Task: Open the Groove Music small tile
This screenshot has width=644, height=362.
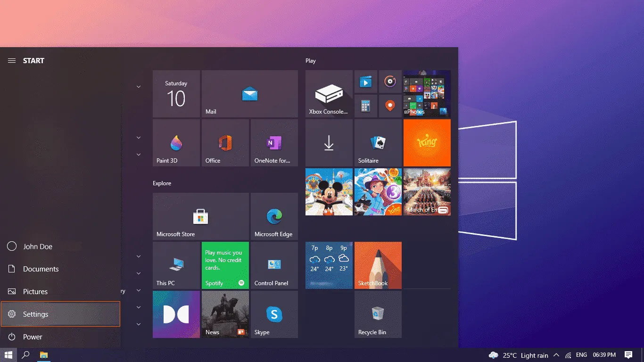Action: click(390, 82)
